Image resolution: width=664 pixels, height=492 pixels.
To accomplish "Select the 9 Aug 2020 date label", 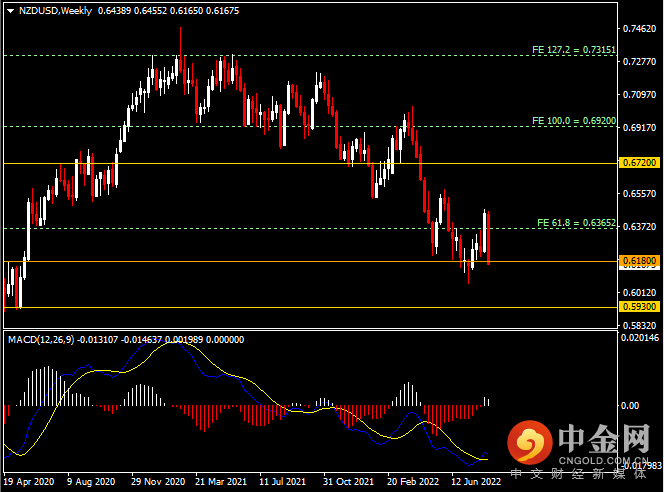I will (91, 482).
